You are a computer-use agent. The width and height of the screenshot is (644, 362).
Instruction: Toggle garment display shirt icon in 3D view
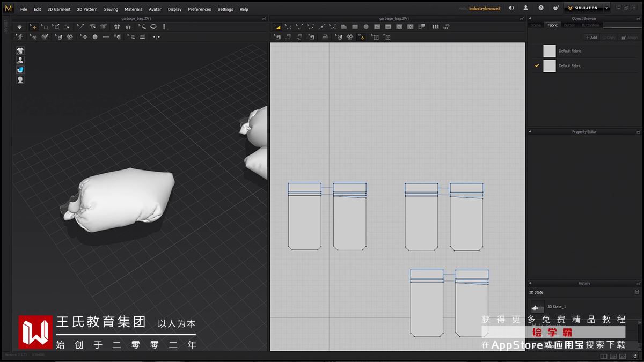click(x=20, y=50)
